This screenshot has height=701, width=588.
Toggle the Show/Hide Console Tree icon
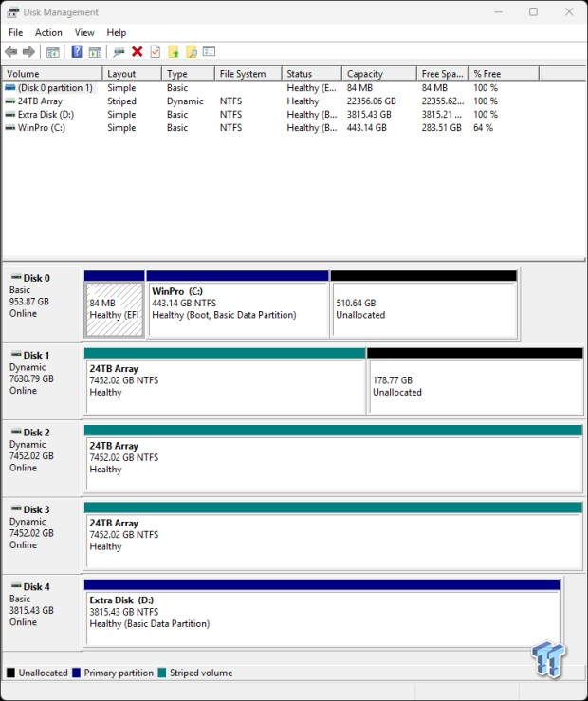pos(53,52)
